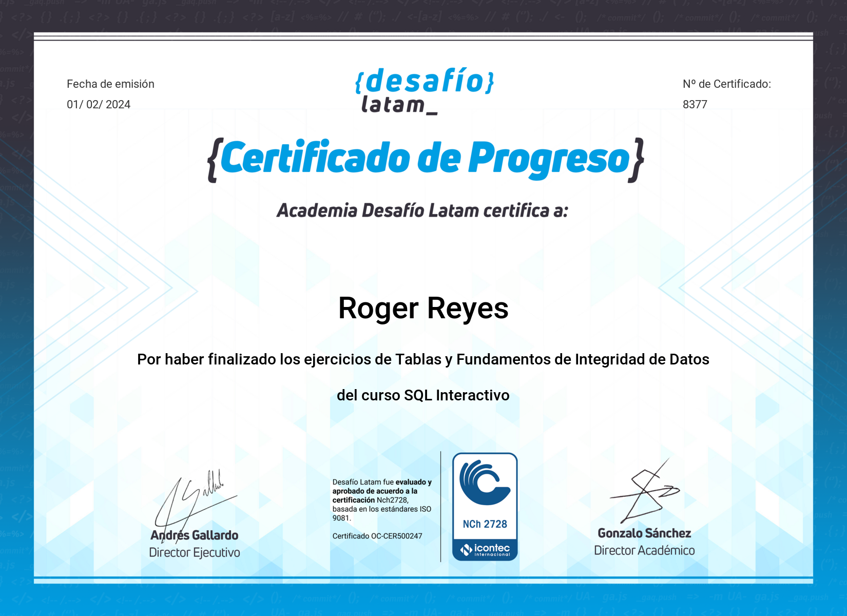This screenshot has width=847, height=616.
Task: Click the certificate number "8377"
Action: pos(695,105)
